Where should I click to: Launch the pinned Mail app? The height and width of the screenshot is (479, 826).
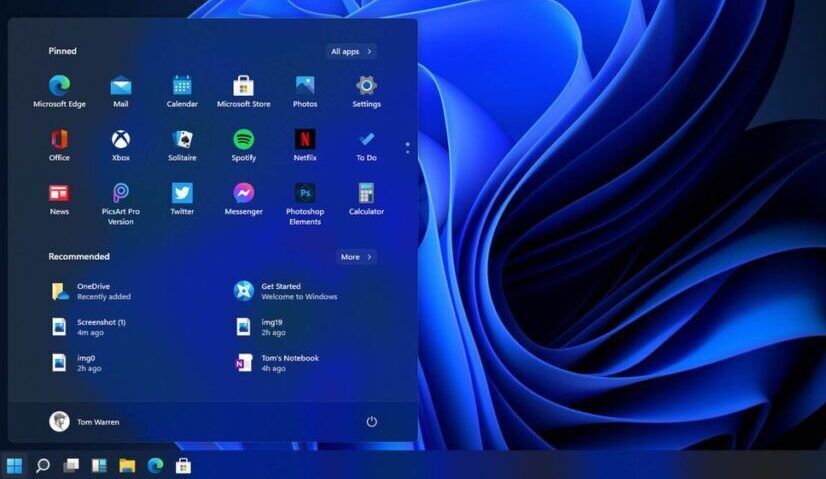[121, 92]
